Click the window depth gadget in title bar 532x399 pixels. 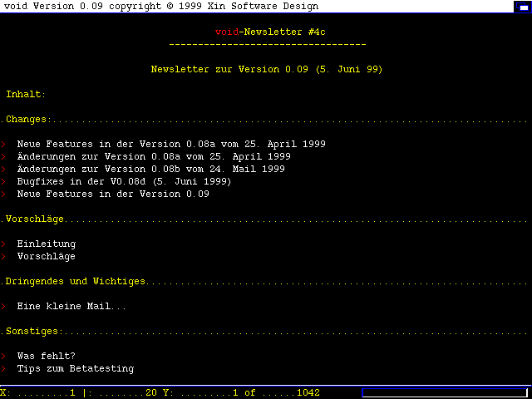tap(520, 6)
